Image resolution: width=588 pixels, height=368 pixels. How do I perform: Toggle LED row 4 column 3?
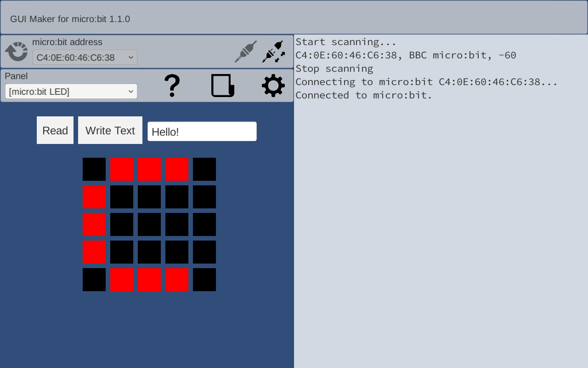tap(149, 252)
